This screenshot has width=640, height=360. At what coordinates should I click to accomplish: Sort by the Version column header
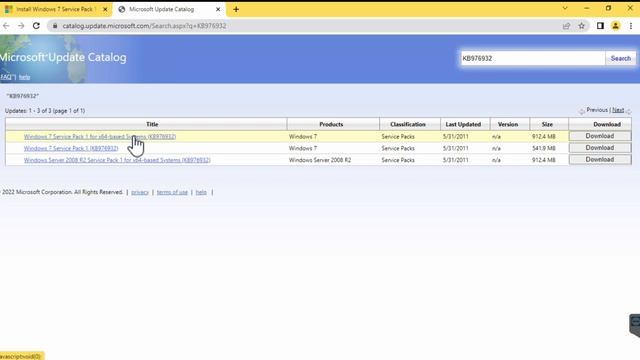pos(508,124)
